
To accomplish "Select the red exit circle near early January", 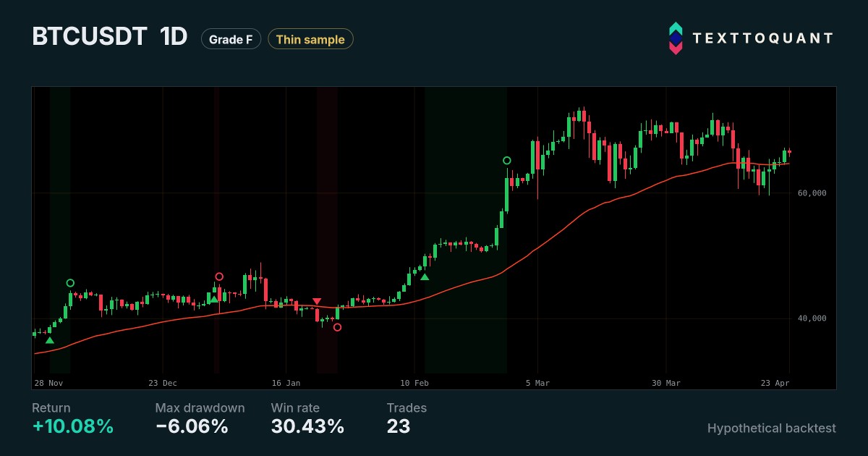I will point(219,276).
